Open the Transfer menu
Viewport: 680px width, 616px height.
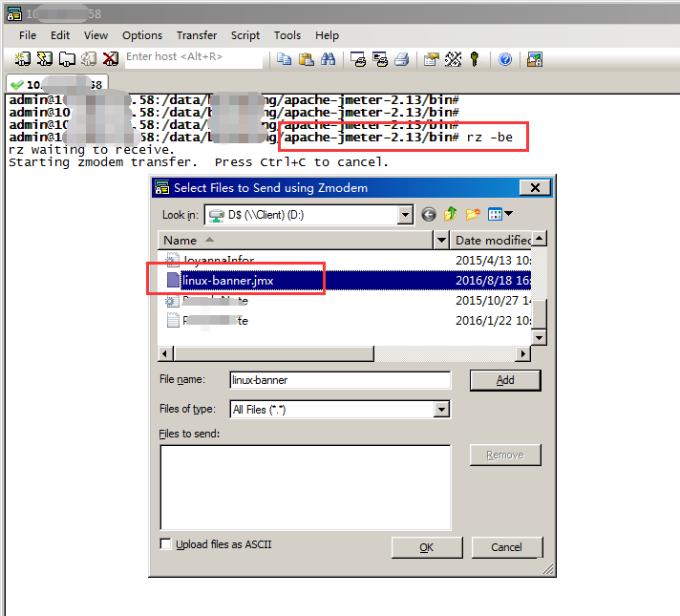coord(197,35)
